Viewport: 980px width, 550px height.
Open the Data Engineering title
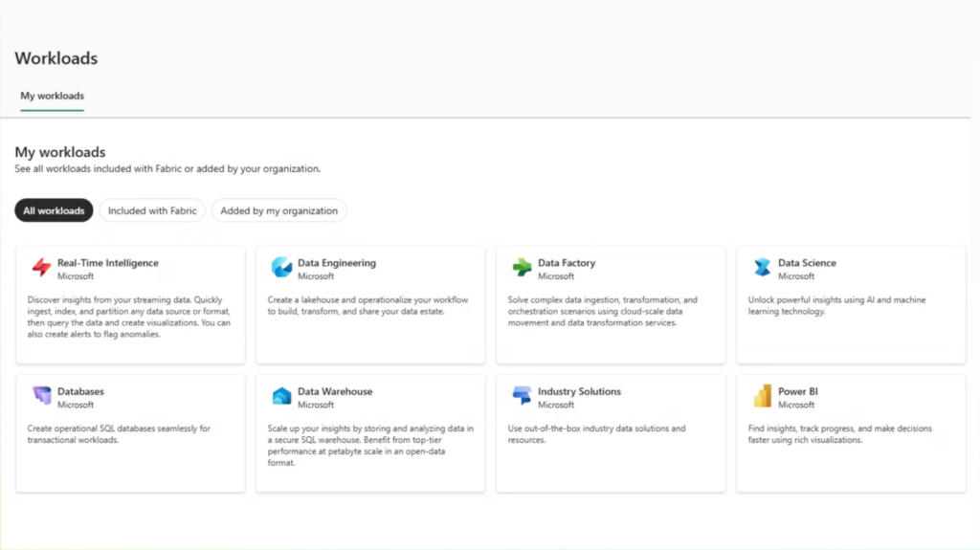[336, 263]
